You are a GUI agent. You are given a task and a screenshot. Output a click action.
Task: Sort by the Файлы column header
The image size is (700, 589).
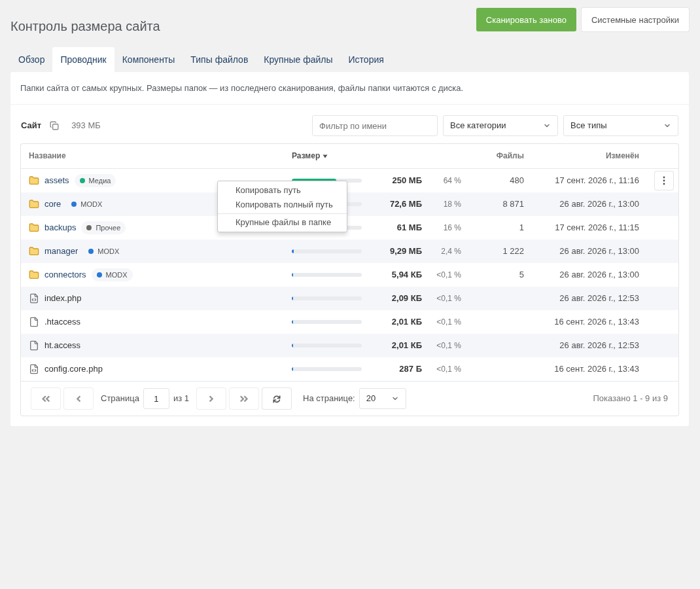(510, 155)
